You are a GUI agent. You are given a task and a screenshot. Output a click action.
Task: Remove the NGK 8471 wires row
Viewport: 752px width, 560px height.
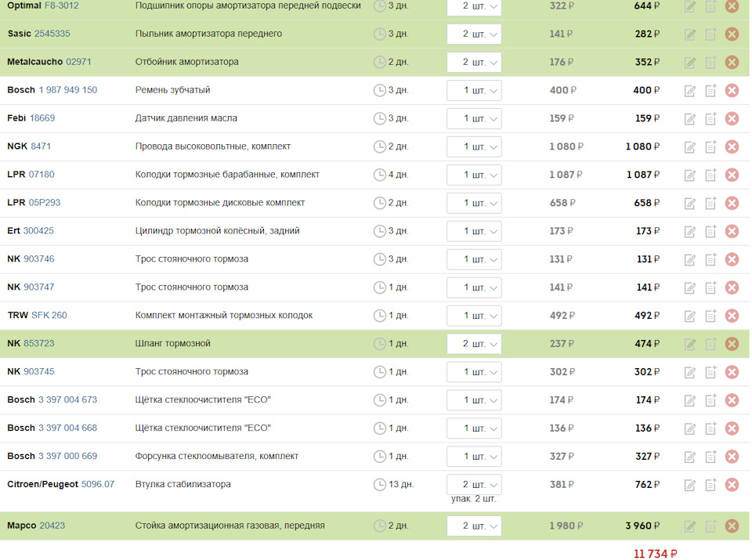[x=732, y=146]
